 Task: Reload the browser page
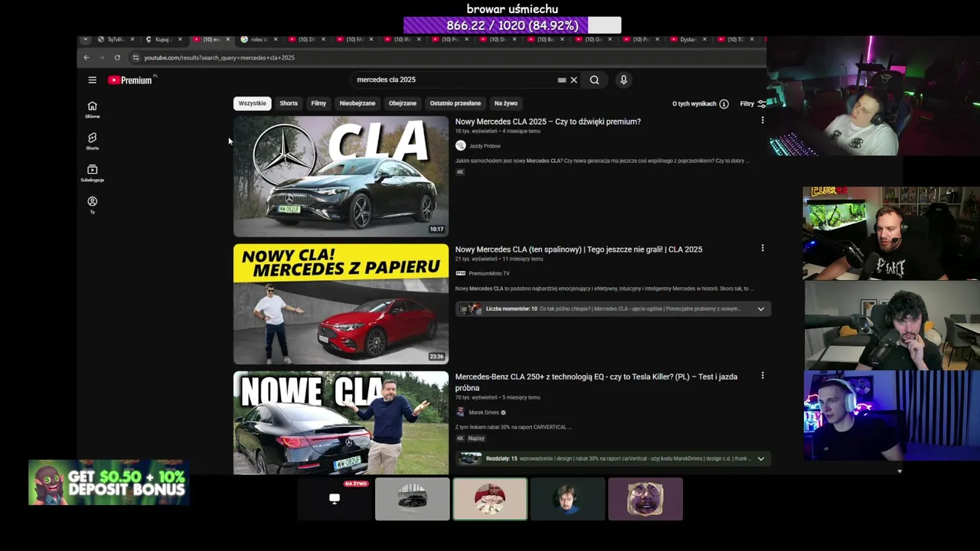pos(117,57)
